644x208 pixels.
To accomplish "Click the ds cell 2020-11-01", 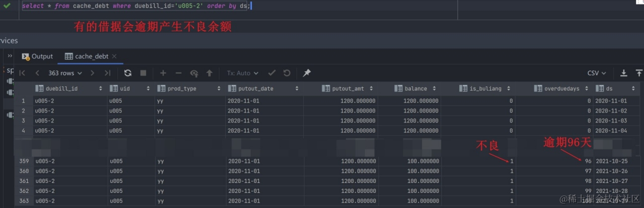I will tap(618, 101).
